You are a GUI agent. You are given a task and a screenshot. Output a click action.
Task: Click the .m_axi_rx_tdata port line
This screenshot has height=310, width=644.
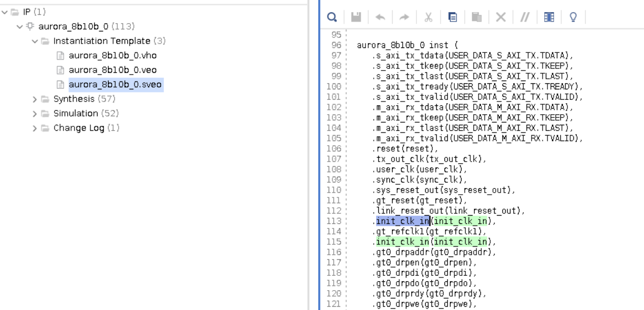473,108
